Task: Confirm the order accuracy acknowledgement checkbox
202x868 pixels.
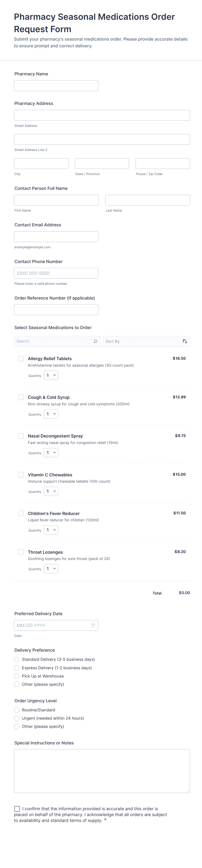Action: click(17, 809)
